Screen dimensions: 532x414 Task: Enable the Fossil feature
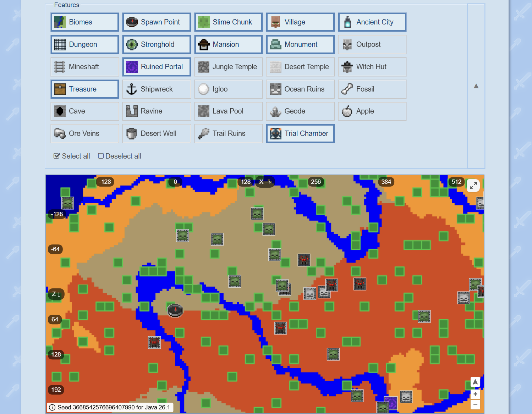click(372, 89)
